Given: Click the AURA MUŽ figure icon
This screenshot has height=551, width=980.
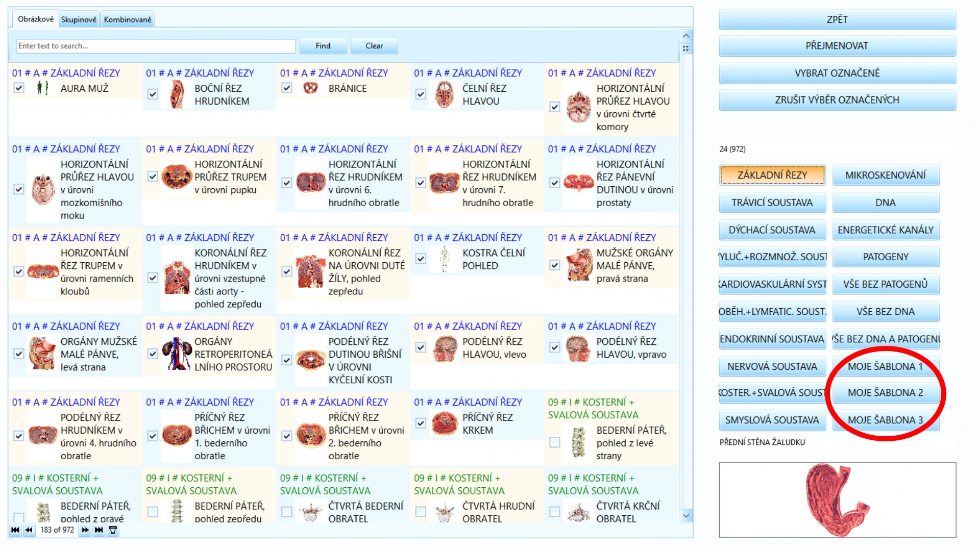Looking at the screenshot, I should 42,88.
